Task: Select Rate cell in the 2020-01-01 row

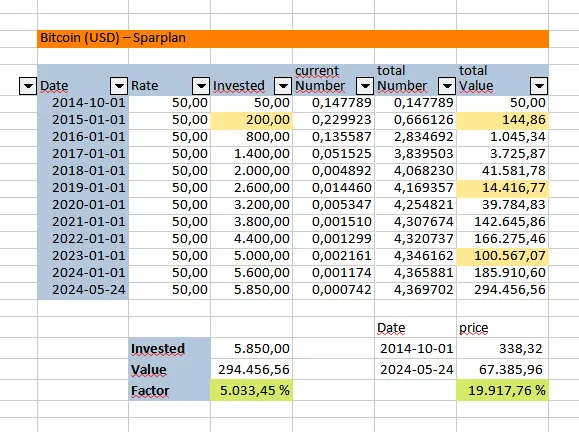Action: pos(169,205)
